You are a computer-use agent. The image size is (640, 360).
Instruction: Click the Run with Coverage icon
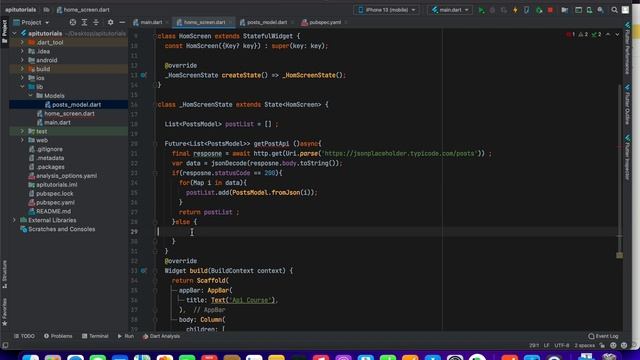tap(504, 10)
